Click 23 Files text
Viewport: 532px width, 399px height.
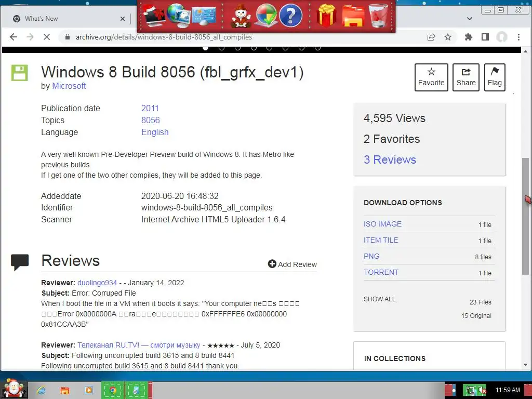tap(481, 302)
